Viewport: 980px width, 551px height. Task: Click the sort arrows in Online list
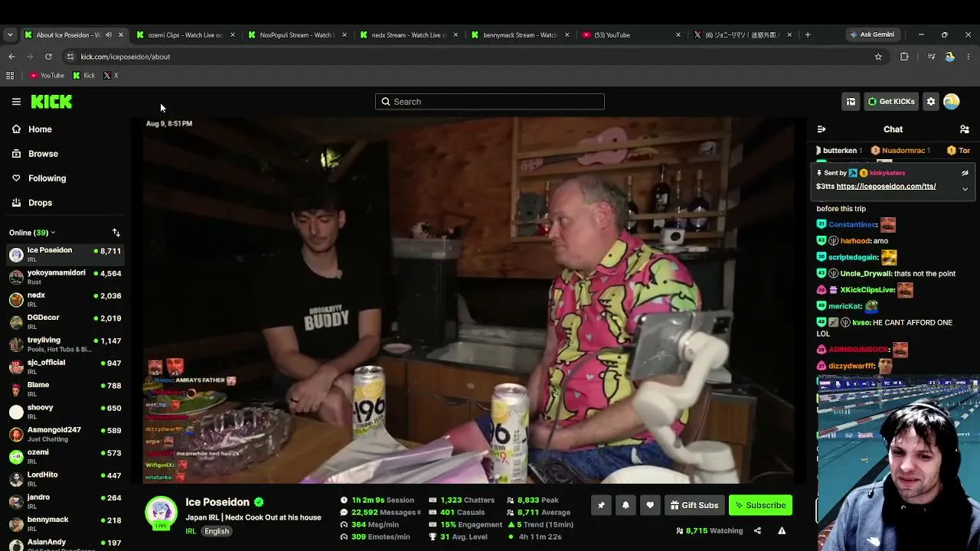tap(116, 233)
